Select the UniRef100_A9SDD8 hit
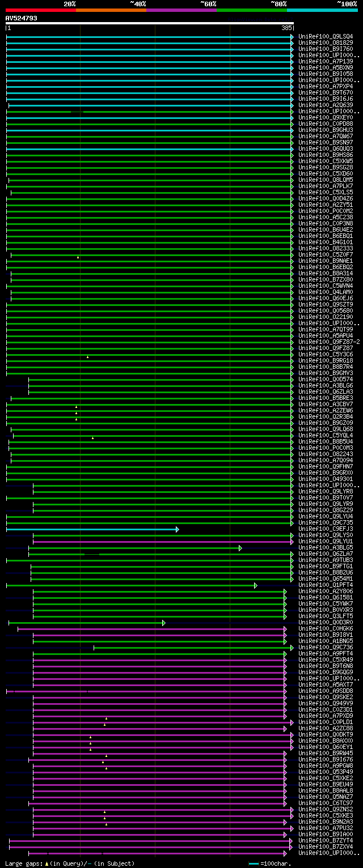 click(326, 691)
